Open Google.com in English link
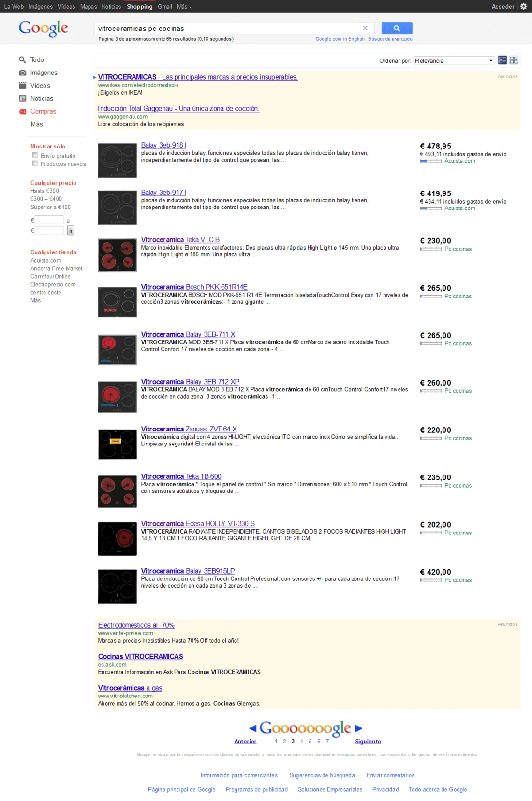The width and height of the screenshot is (532, 801). click(x=340, y=39)
